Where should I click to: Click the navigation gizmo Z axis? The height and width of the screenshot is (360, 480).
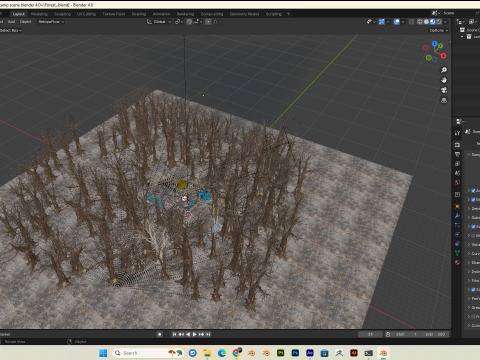point(434,44)
